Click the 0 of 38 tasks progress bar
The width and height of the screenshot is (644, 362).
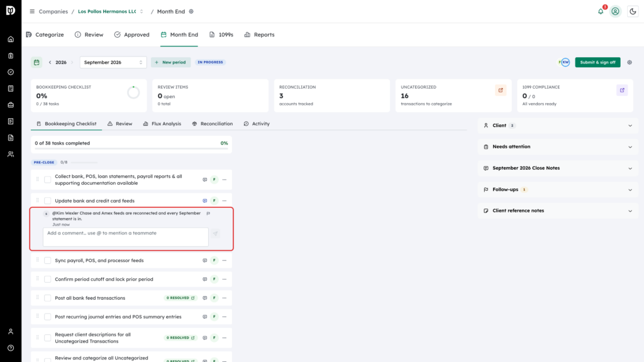131,148
